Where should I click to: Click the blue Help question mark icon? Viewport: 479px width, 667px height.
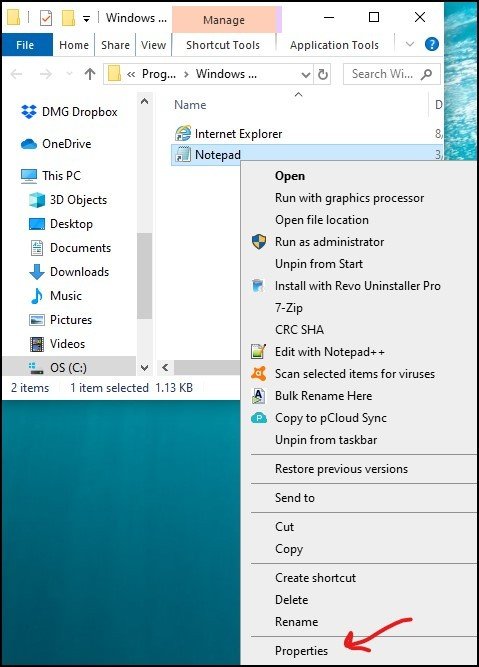(432, 44)
